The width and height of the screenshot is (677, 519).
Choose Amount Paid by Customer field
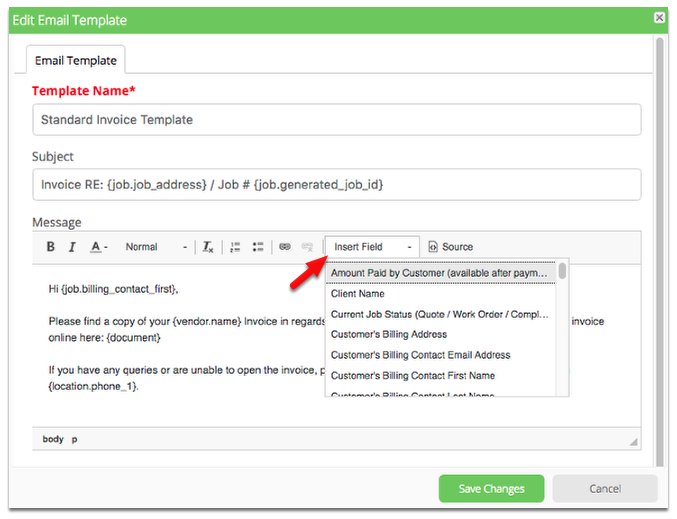[441, 273]
